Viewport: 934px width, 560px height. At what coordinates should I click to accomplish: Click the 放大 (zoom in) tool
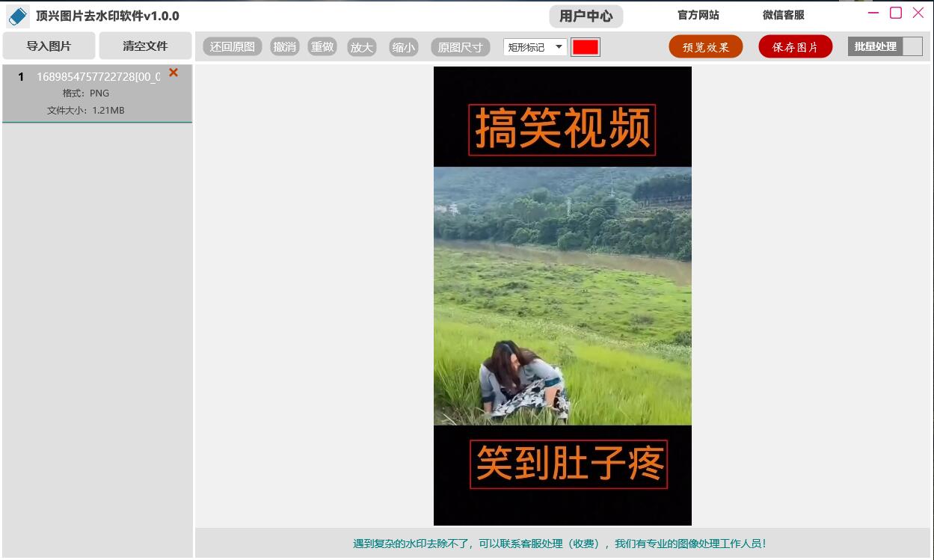tap(361, 46)
